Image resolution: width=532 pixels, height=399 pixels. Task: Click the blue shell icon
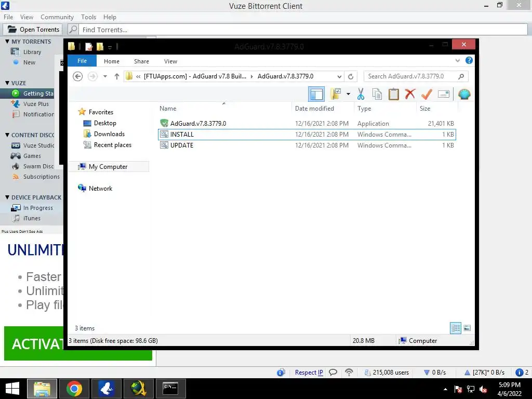point(464,94)
